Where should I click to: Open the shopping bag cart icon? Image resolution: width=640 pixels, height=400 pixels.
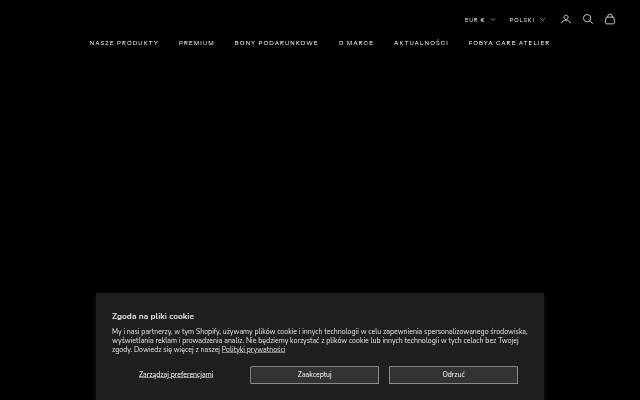click(610, 19)
